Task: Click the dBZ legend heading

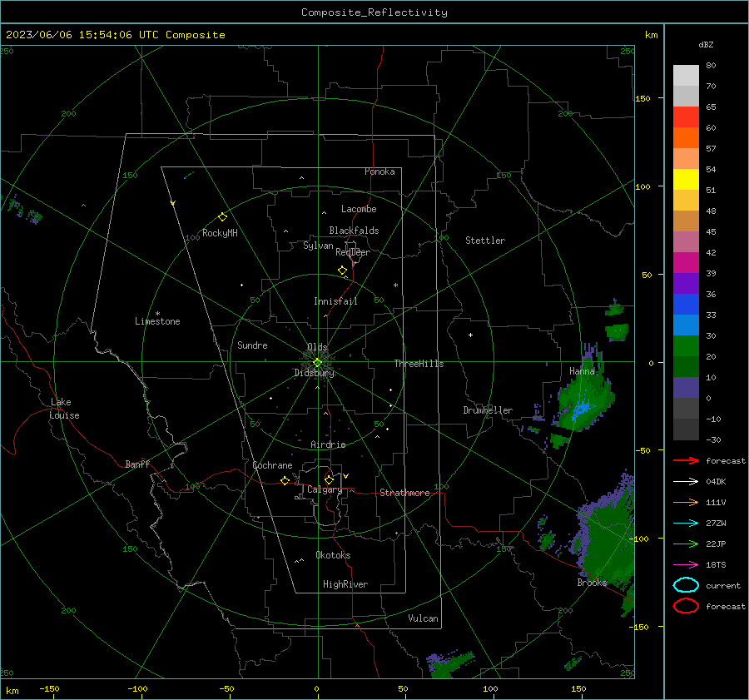Action: pyautogui.click(x=706, y=45)
